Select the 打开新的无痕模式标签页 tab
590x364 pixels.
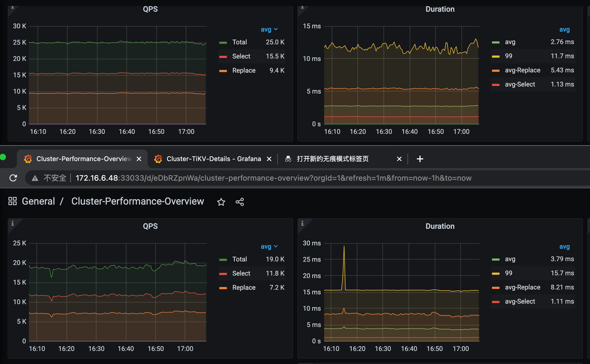pos(332,159)
